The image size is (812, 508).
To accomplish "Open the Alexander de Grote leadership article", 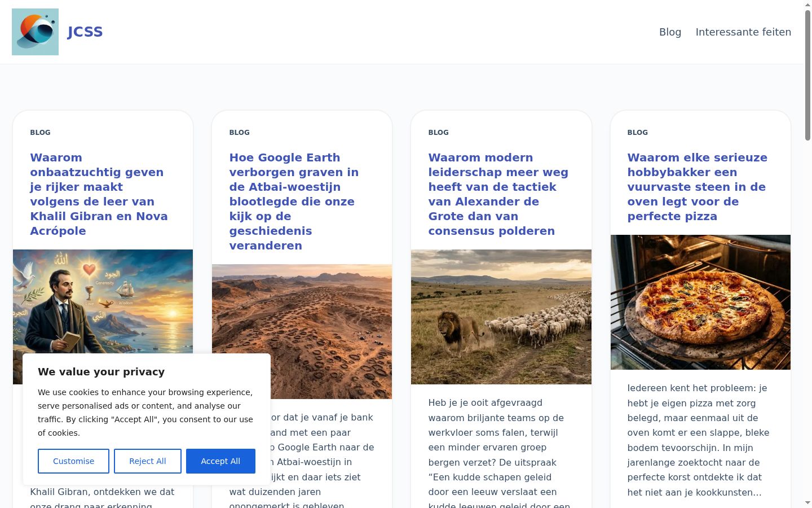I will (498, 194).
